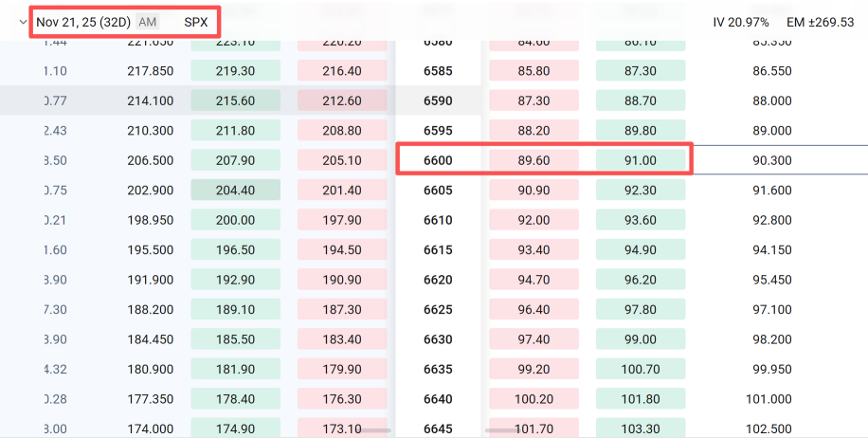Select the 6625 strike price
Image resolution: width=868 pixels, height=438 pixels.
pos(438,310)
